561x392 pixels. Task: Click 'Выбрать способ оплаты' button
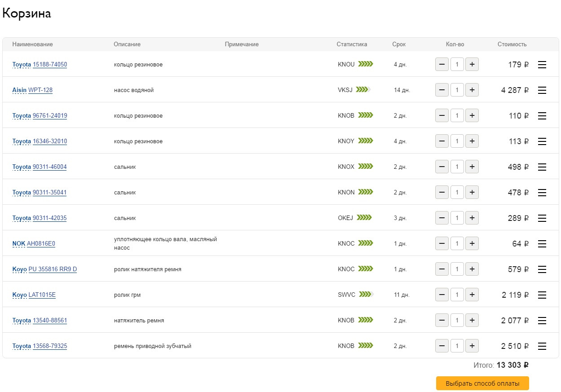(482, 383)
